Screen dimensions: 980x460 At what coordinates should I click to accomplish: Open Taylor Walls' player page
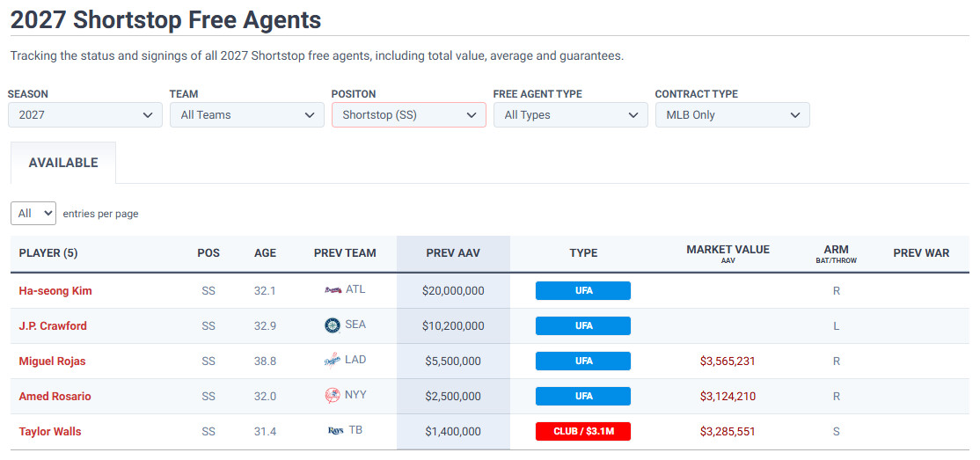tap(50, 432)
